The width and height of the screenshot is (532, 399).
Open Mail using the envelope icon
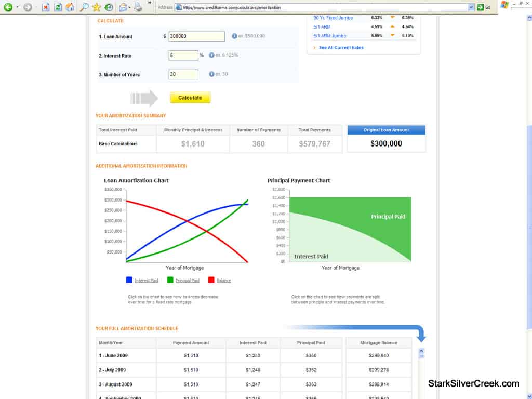click(123, 7)
